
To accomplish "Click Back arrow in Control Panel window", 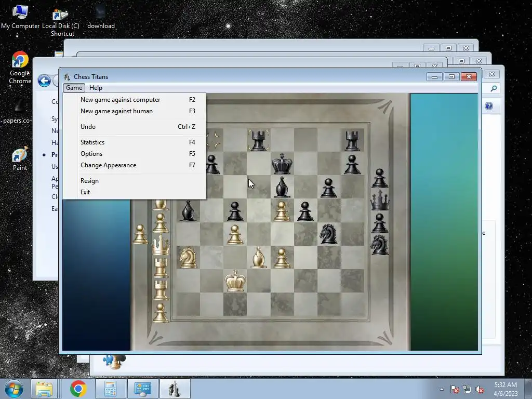I will point(44,81).
